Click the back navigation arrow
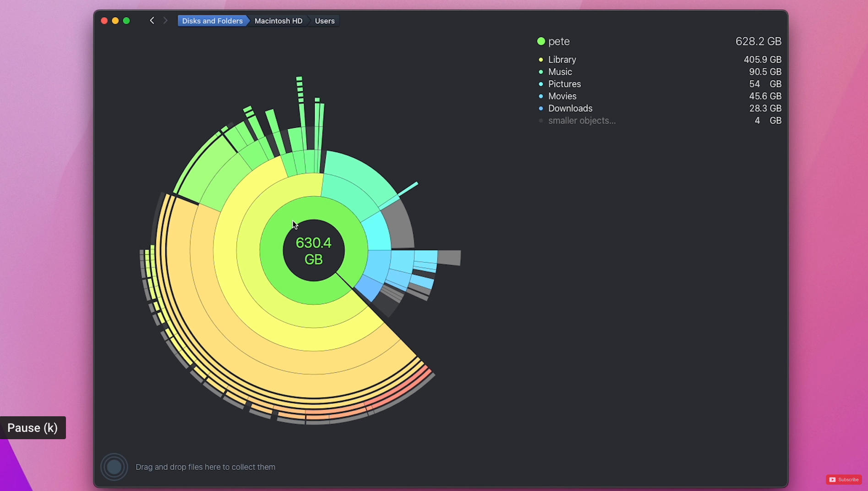This screenshot has width=868, height=491. [152, 21]
